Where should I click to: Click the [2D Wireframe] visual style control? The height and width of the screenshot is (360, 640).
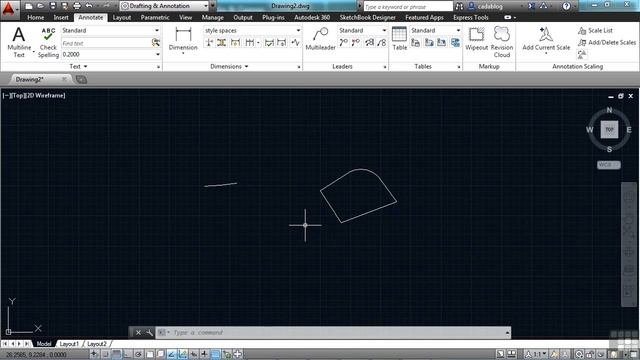[45, 96]
